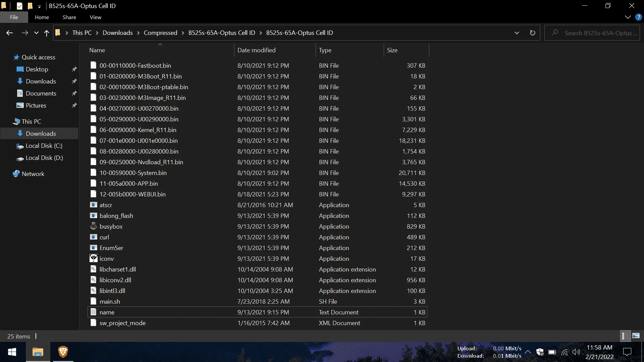The height and width of the screenshot is (362, 644).
Task: Open Local Disk (D:) in sidebar
Action: click(x=44, y=158)
